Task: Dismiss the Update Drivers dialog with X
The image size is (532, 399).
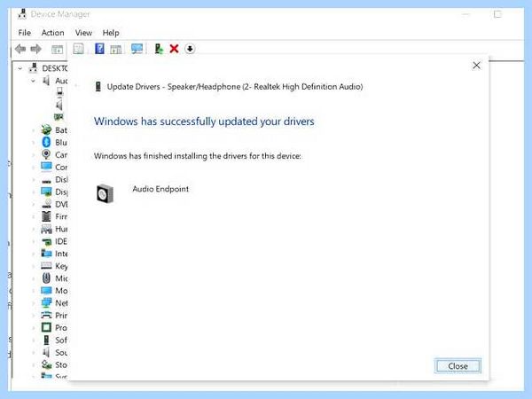Action: click(x=476, y=65)
